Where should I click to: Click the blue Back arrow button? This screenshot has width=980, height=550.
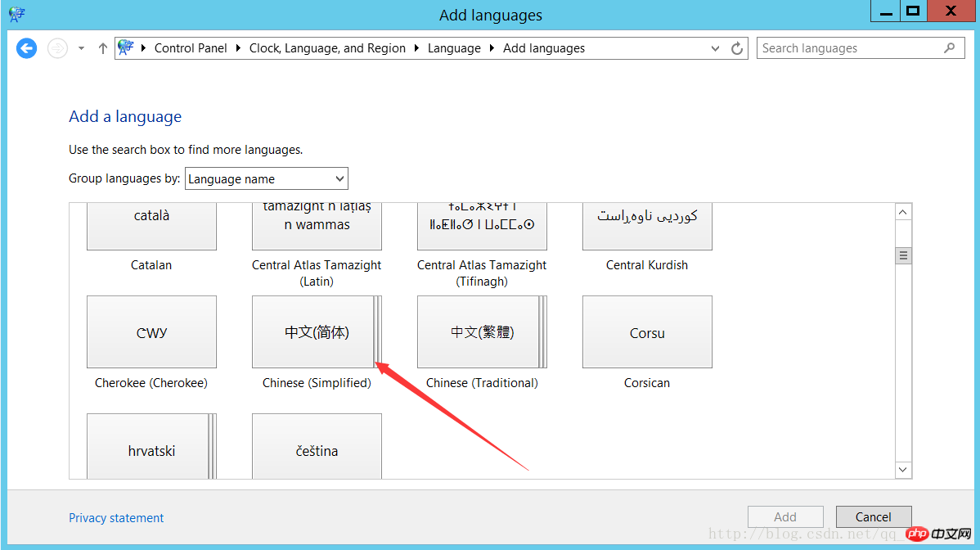26,48
